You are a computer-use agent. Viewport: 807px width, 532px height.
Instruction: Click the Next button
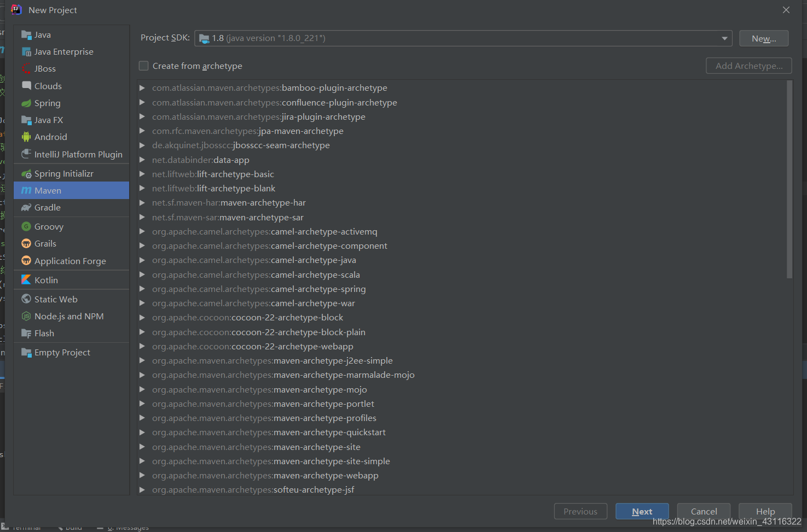coord(642,511)
